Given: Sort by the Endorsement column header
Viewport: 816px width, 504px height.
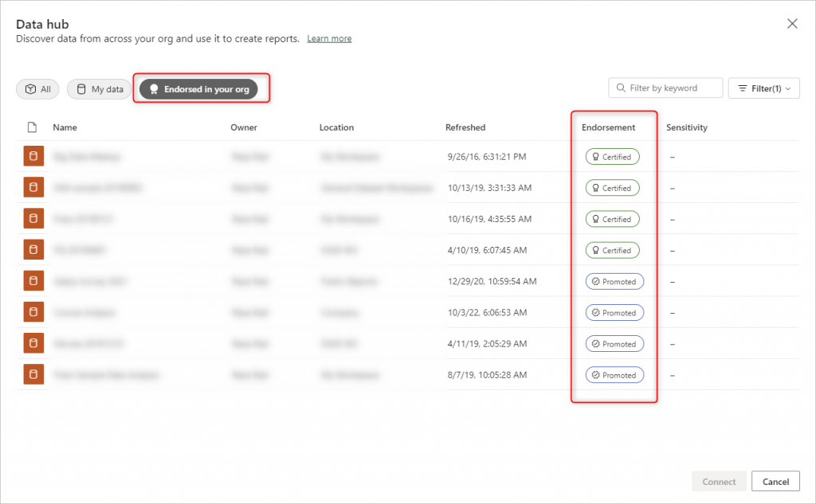Looking at the screenshot, I should [608, 127].
